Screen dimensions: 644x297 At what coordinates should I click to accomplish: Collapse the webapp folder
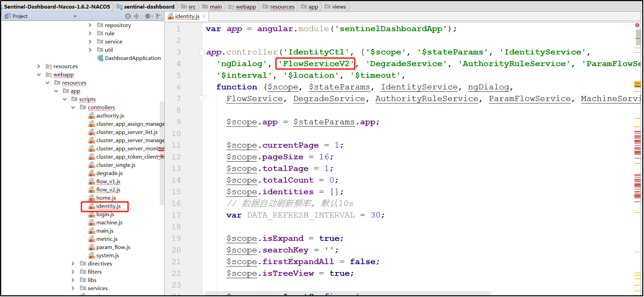38,74
